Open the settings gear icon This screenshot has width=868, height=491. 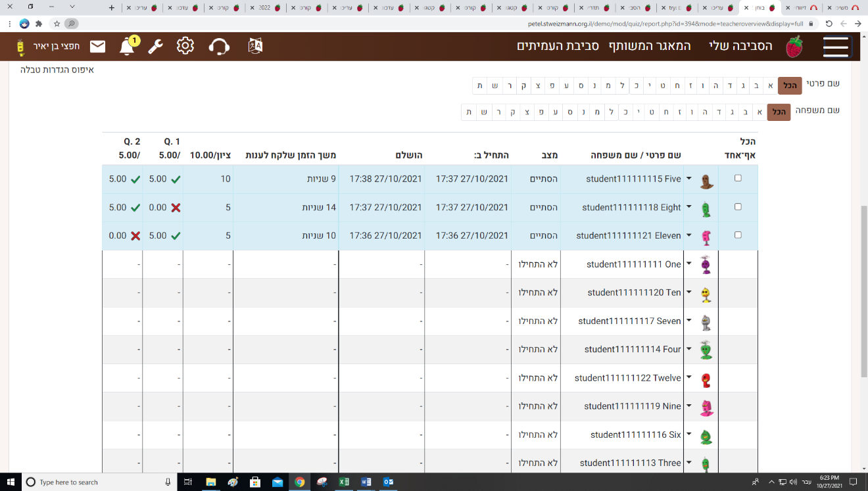(x=185, y=47)
